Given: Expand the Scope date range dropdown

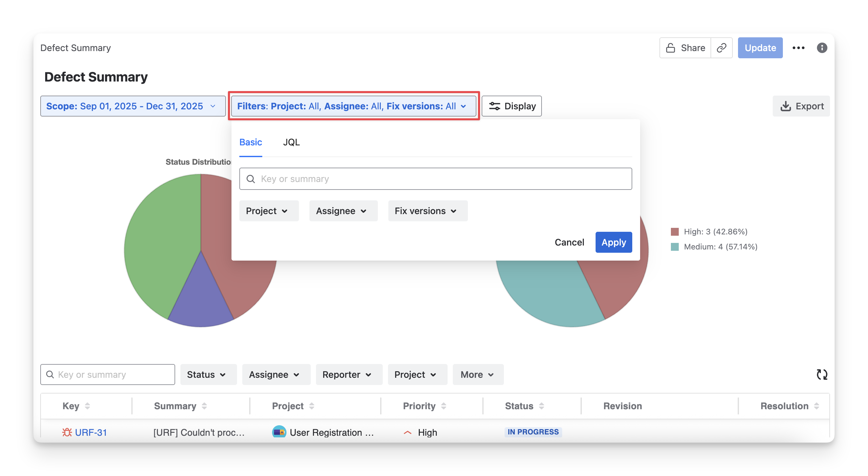Looking at the screenshot, I should [133, 106].
